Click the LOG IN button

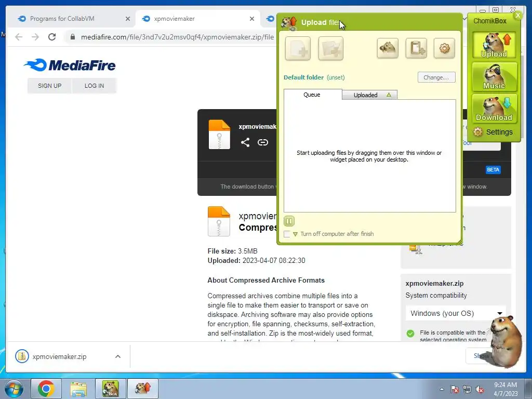pyautogui.click(x=95, y=86)
